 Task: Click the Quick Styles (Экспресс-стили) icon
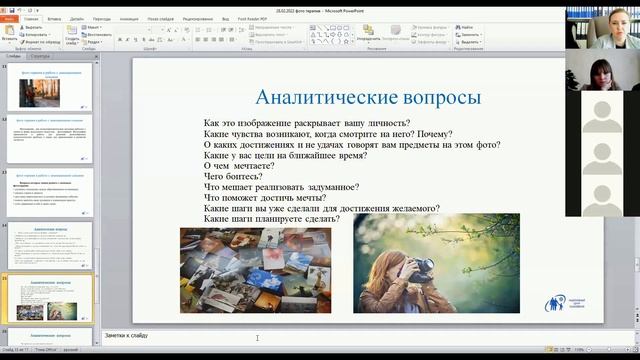pos(395,30)
